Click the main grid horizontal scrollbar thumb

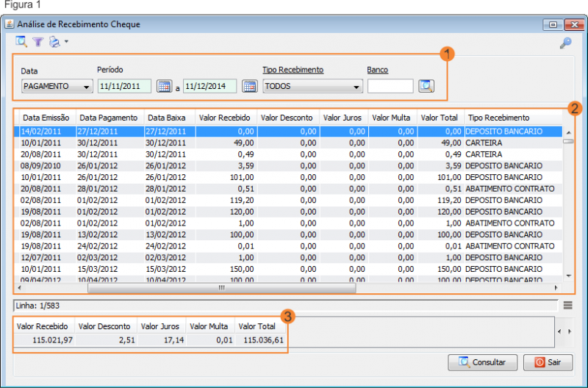222,288
